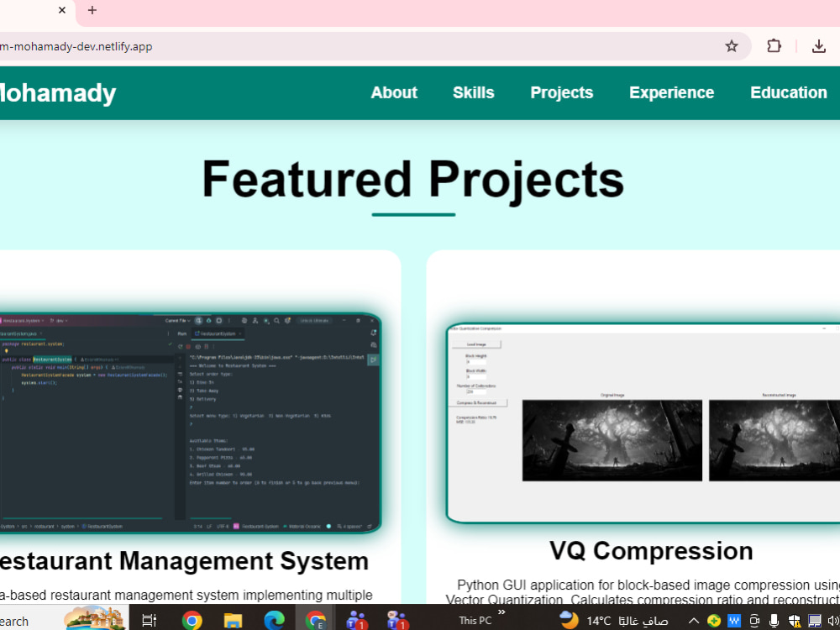Image resolution: width=840 pixels, height=630 pixels.
Task: Click the green tray icon
Action: pos(713,621)
